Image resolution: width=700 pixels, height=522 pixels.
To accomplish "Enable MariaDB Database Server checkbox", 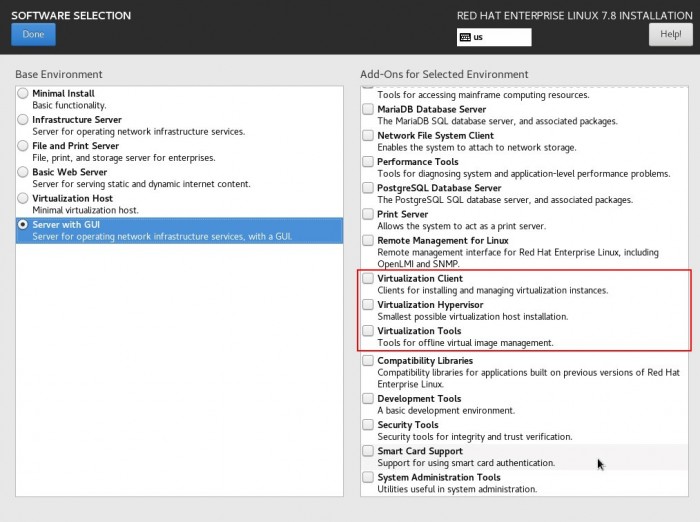I will pos(368,109).
